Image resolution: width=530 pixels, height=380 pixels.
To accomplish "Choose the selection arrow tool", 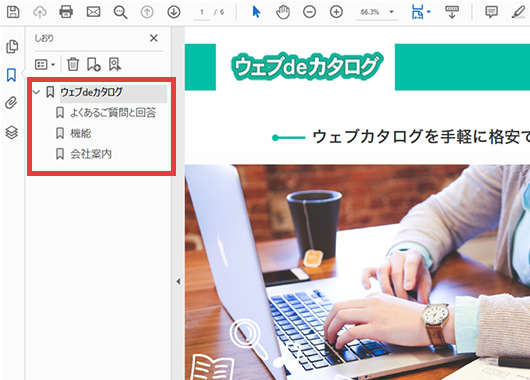I will coord(256,12).
